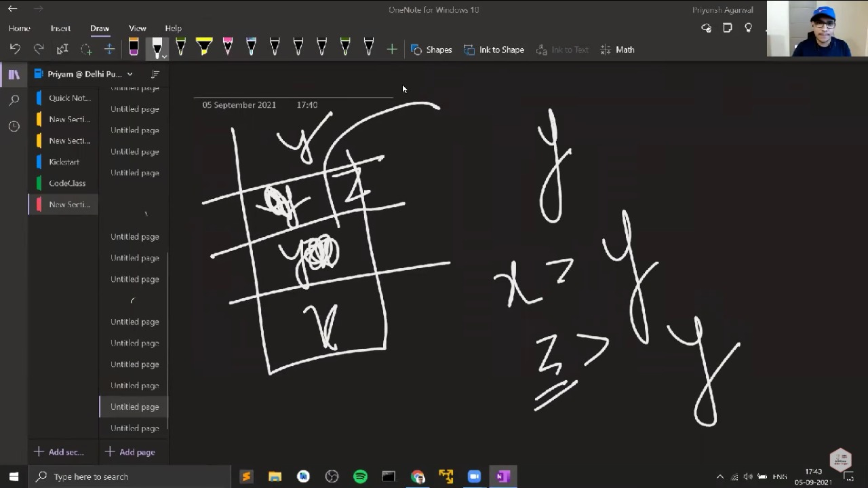Open the Help ribbon tab

tap(173, 29)
